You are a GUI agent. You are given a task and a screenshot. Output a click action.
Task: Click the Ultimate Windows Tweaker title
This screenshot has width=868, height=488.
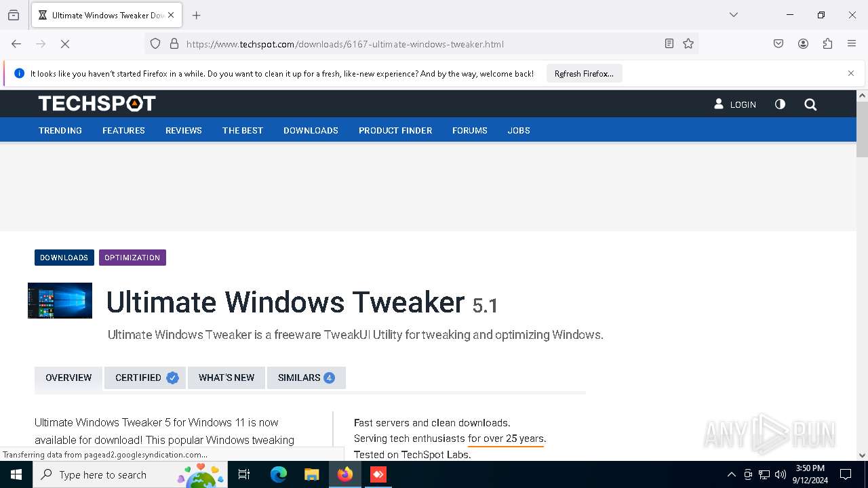pyautogui.click(x=285, y=302)
